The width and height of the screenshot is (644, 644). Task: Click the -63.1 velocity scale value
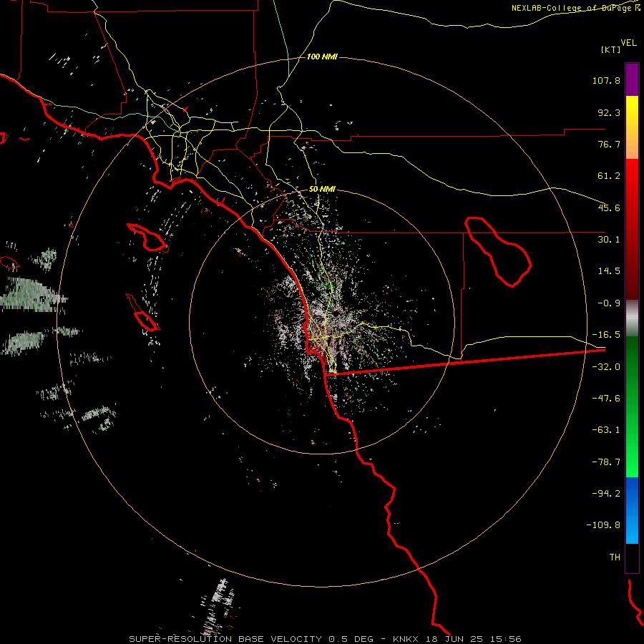tap(606, 430)
